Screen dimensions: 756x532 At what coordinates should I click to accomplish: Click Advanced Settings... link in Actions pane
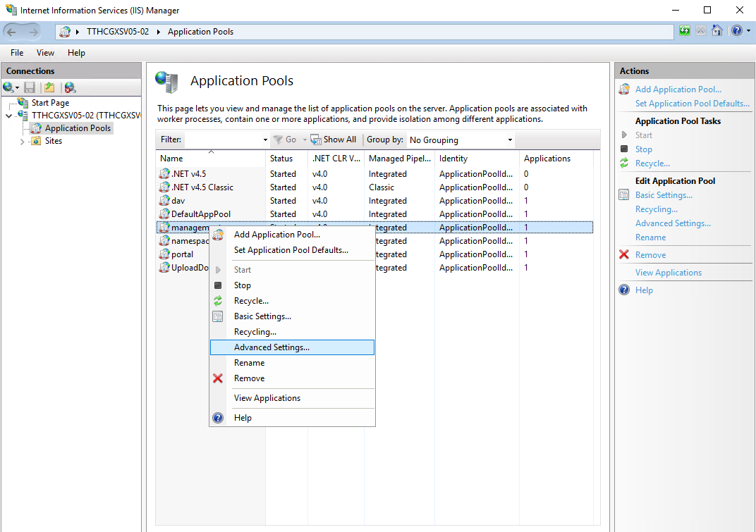673,223
